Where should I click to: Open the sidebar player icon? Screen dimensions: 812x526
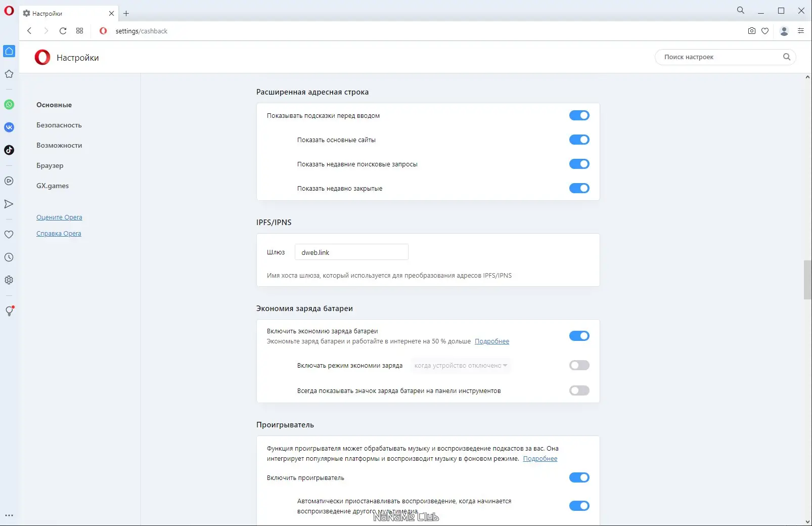[9, 181]
